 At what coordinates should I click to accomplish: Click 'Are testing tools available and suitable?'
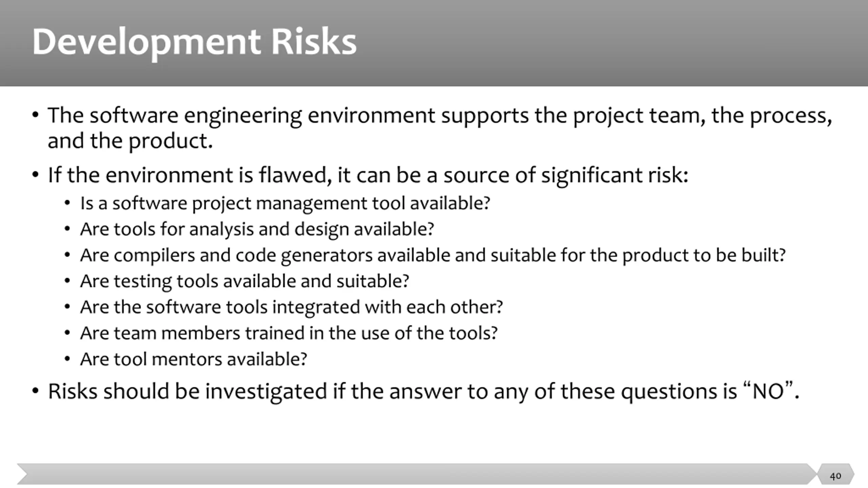coord(244,281)
